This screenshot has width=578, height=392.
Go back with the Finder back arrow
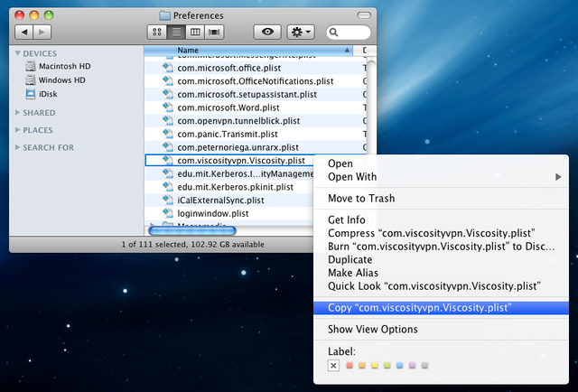(23, 33)
